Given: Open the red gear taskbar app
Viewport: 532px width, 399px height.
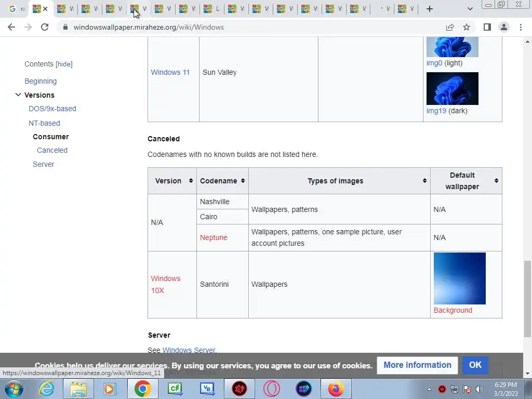Looking at the screenshot, I should (239, 389).
